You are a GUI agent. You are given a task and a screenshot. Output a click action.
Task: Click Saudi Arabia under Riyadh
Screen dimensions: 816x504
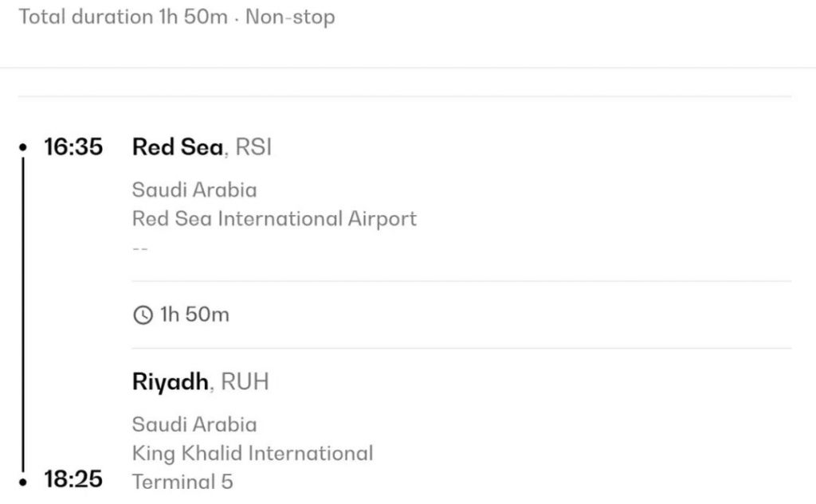click(x=194, y=424)
